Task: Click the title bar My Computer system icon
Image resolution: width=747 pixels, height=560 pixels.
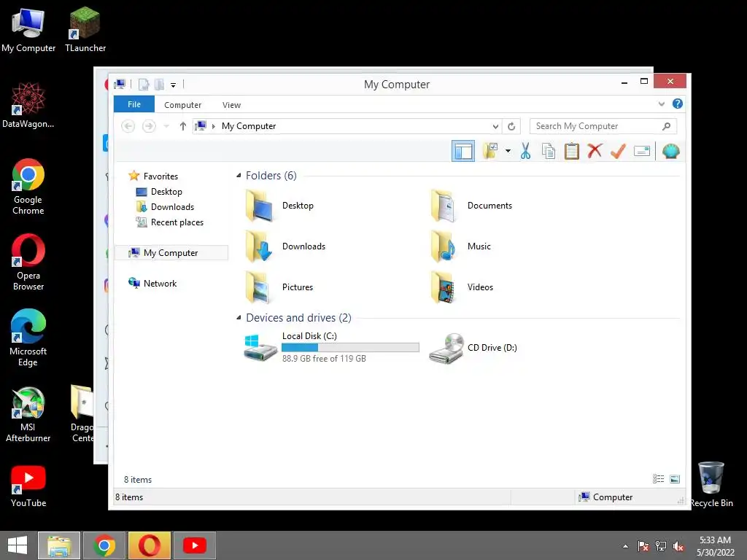Action: [x=120, y=85]
